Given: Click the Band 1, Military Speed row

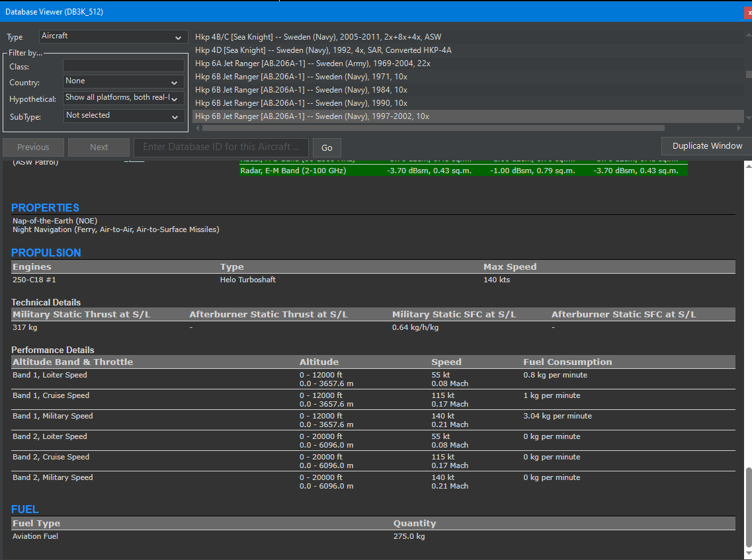Looking at the screenshot, I should pos(373,420).
